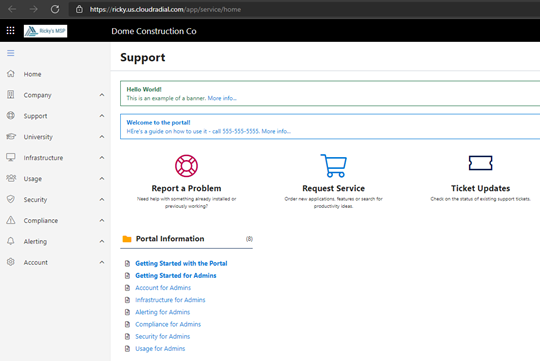Screen dimensions: 540x361
Task: Click document icon beside Security for Admins
Action: click(127, 337)
